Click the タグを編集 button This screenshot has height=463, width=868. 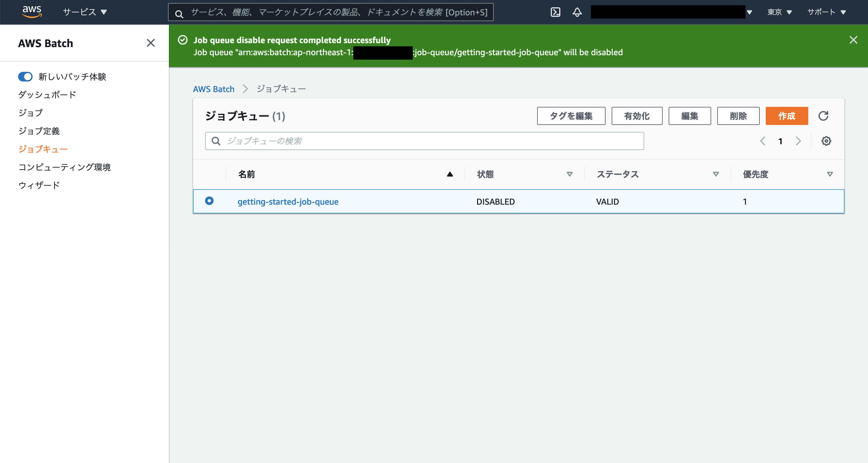(x=571, y=116)
